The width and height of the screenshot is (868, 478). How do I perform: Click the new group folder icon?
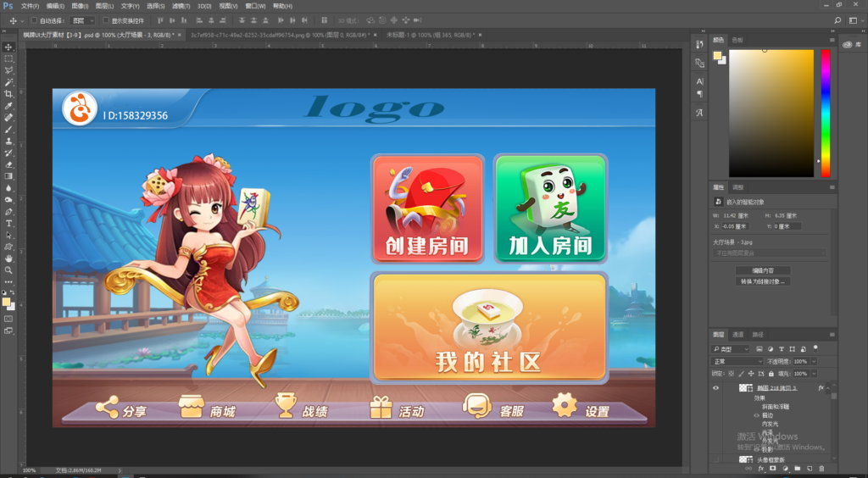[x=797, y=468]
